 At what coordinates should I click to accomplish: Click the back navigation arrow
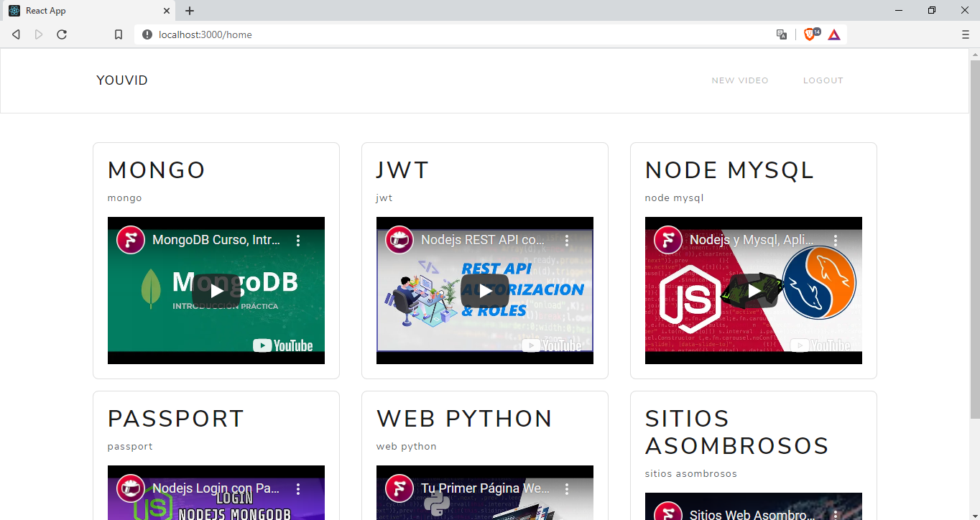pos(16,34)
